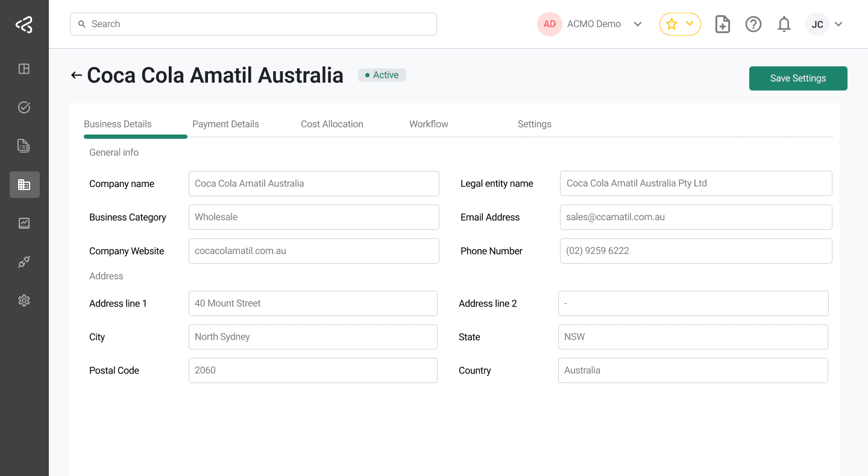Switch to the Workflow tab
This screenshot has height=476, width=868.
(x=429, y=124)
